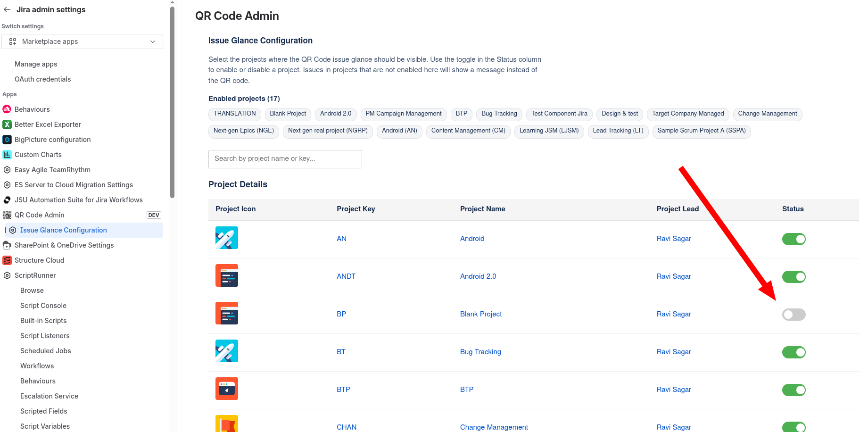Open OAuth credentials in the sidebar
Screen dimensions: 868x432
[x=42, y=79]
